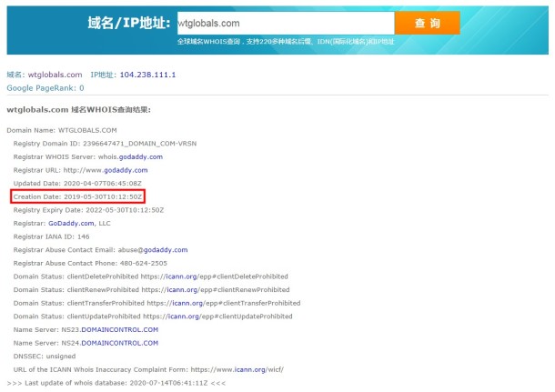Open icann.org link in clientRenewProhibited line
The width and height of the screenshot is (555, 392).
(182, 290)
